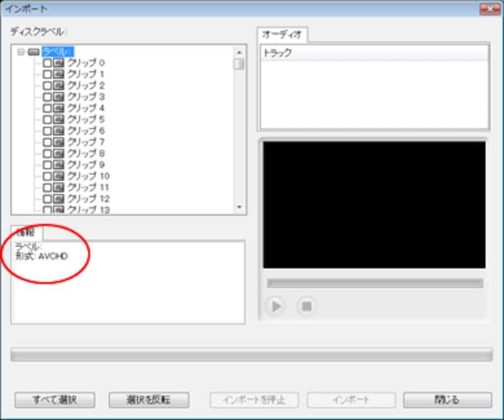The image size is (504, 420).
Task: Stop the clip preview playback
Action: tap(307, 306)
